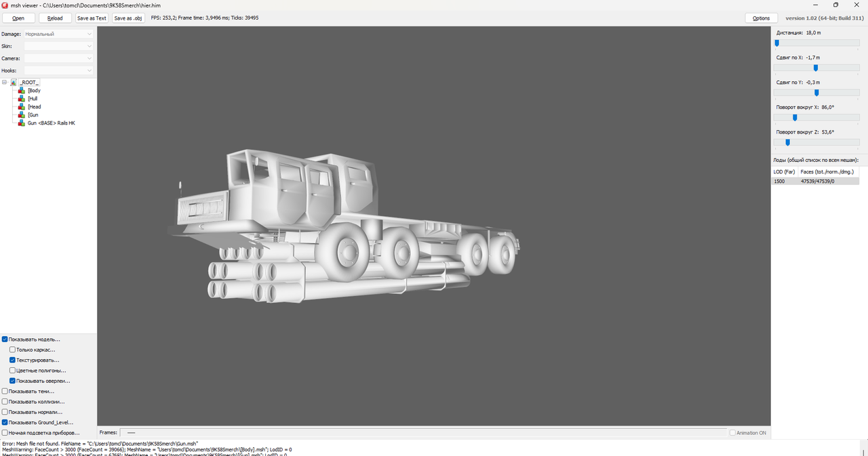Viewport: 868px width, 456px height.
Task: Click the Mesh file not found error line
Action: click(100, 443)
